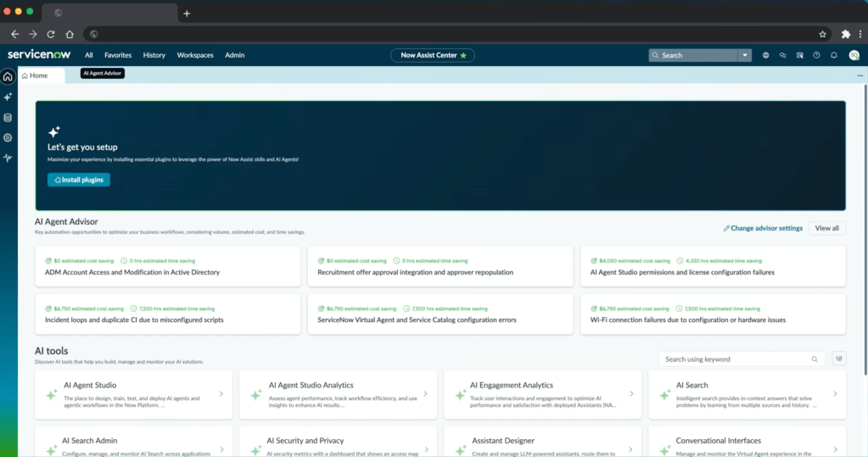The height and width of the screenshot is (457, 868).
Task: Expand the AI Search Admin card chevron
Action: (221, 449)
